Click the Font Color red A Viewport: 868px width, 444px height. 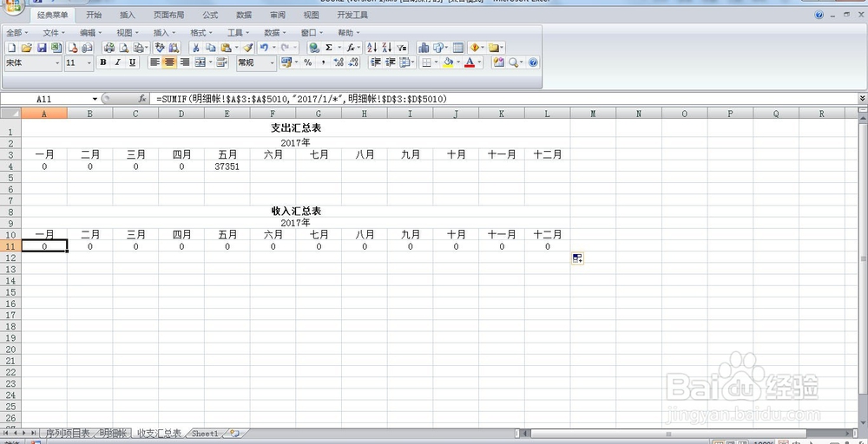tap(470, 62)
